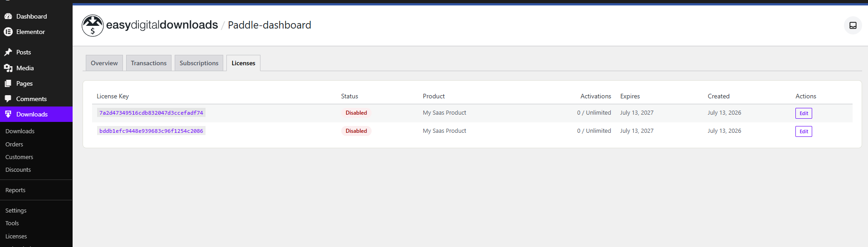
Task: Go to the Tools submenu link
Action: click(12, 223)
